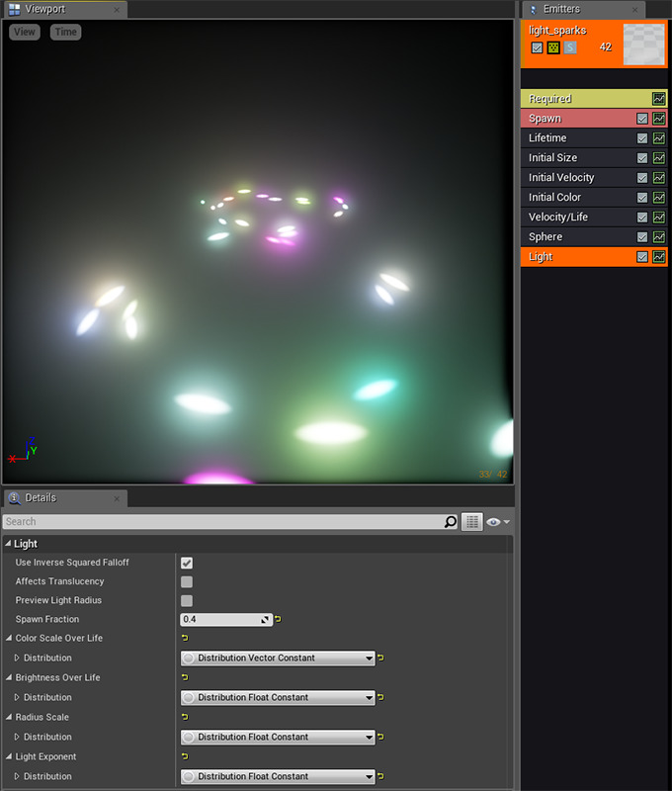The image size is (672, 791).
Task: Click the search magnifier icon in Details
Action: 451,522
